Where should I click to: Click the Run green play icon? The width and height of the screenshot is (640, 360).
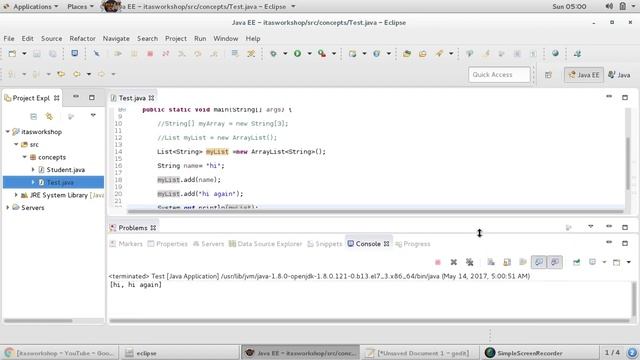coord(298,53)
